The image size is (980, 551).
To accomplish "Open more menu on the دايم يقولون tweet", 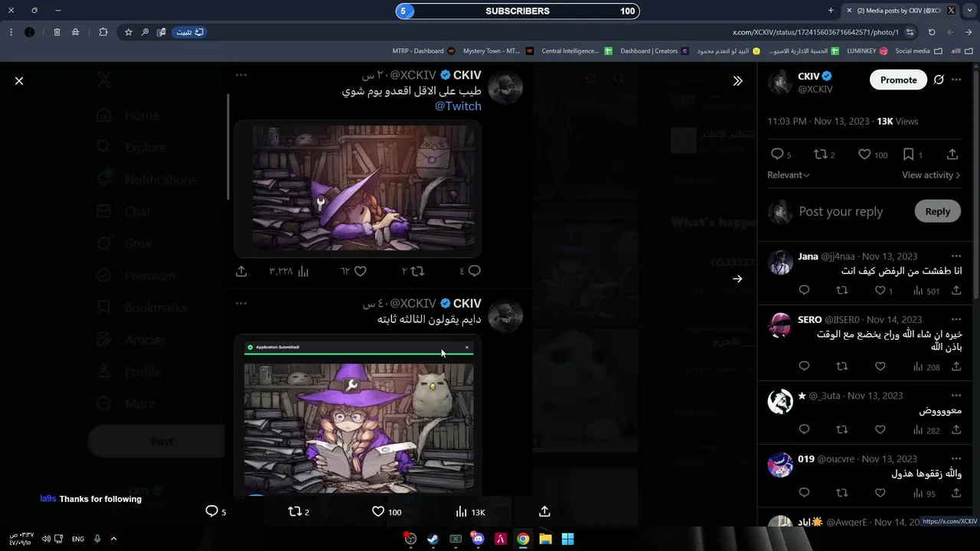I will pos(241,303).
